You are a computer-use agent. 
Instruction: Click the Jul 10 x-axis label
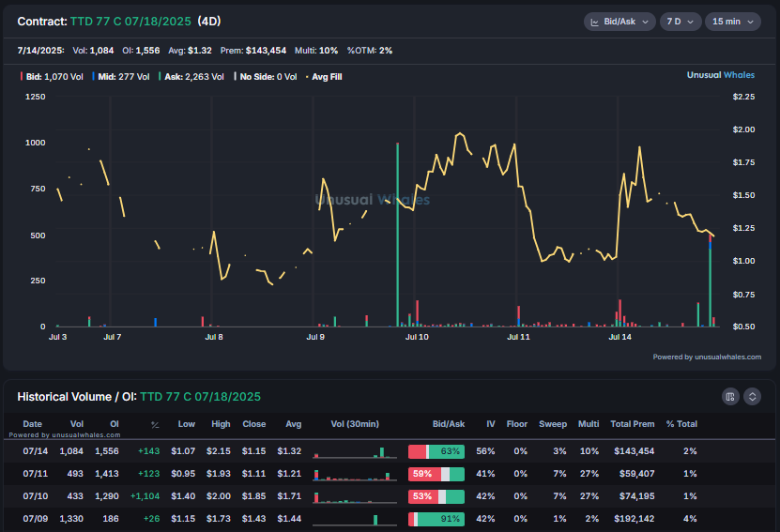(x=417, y=337)
